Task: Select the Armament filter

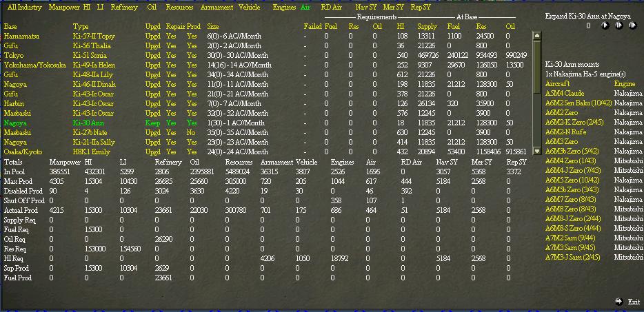Action: pyautogui.click(x=217, y=7)
